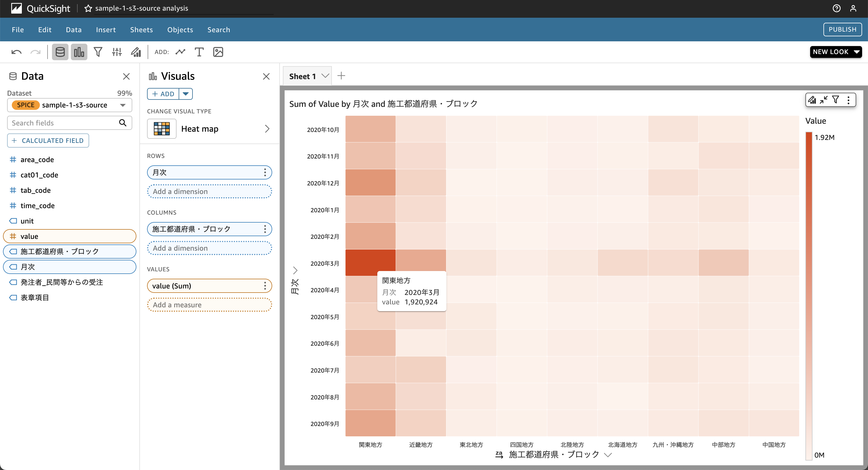Screen dimensions: 868x470
Task: Toggle the Visuals pane bar chart icon
Action: tap(79, 52)
